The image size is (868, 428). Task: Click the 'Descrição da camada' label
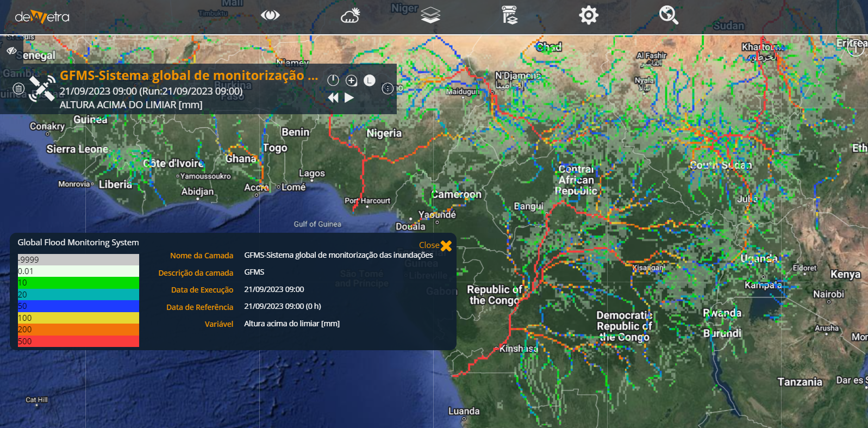(x=196, y=273)
